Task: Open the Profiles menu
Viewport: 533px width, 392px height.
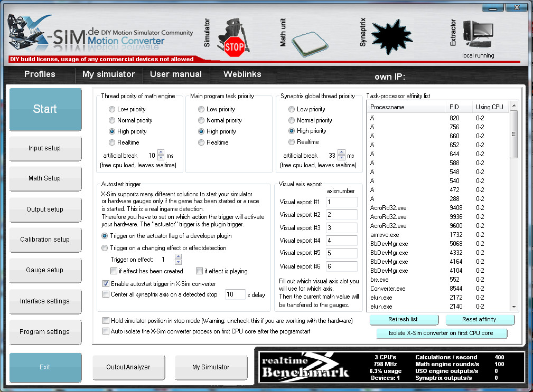Action: pyautogui.click(x=40, y=74)
